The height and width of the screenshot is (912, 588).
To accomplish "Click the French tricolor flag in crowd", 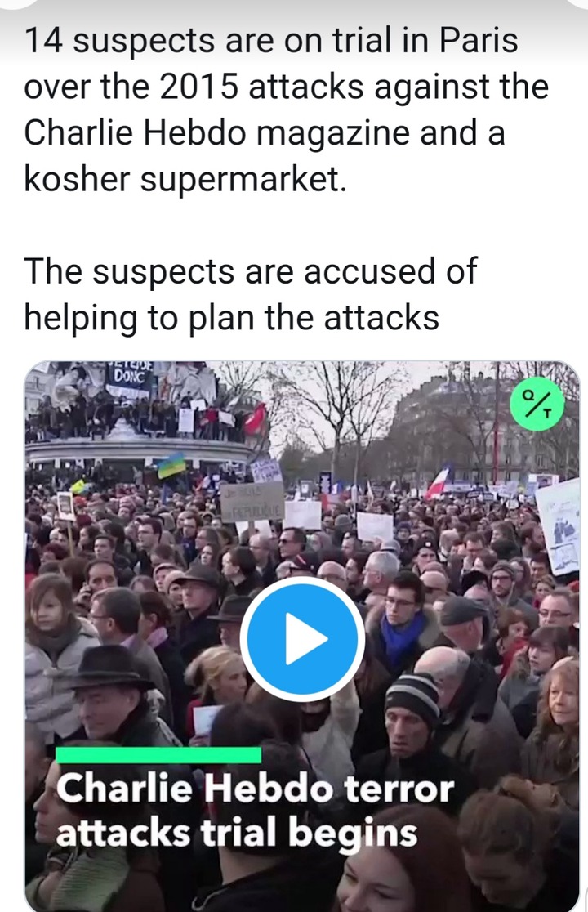I will point(438,482).
